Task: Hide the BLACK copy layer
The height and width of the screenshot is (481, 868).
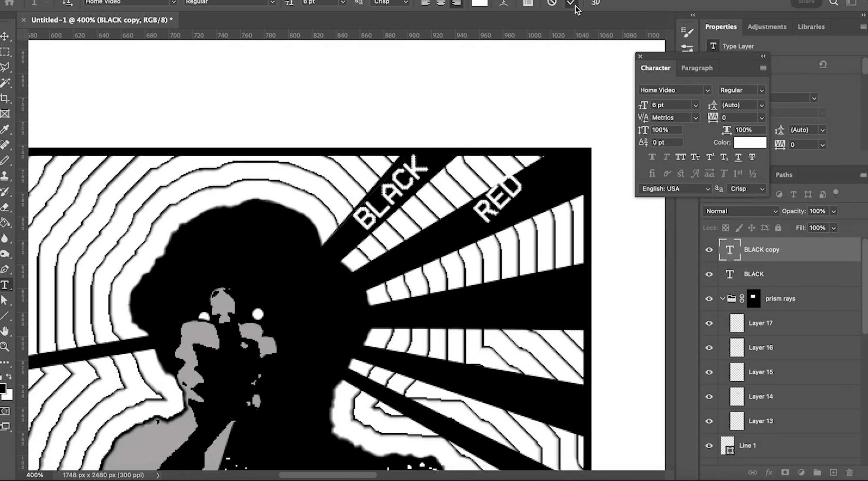Action: 709,250
